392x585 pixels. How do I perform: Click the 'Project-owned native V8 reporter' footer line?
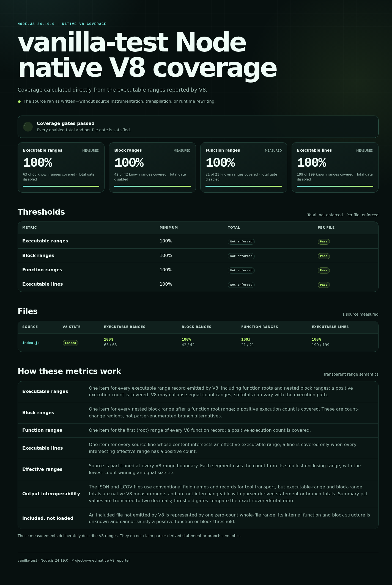(x=74, y=561)
